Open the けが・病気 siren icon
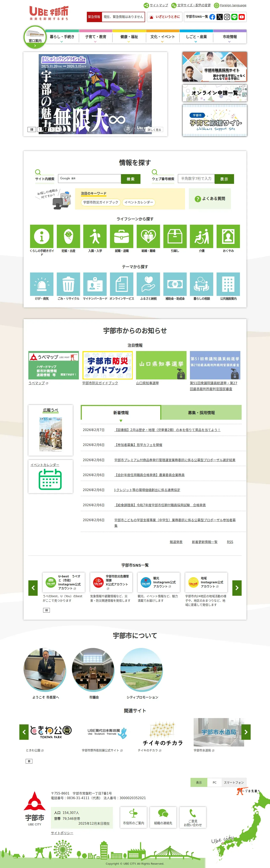The image size is (270, 868). tap(42, 284)
